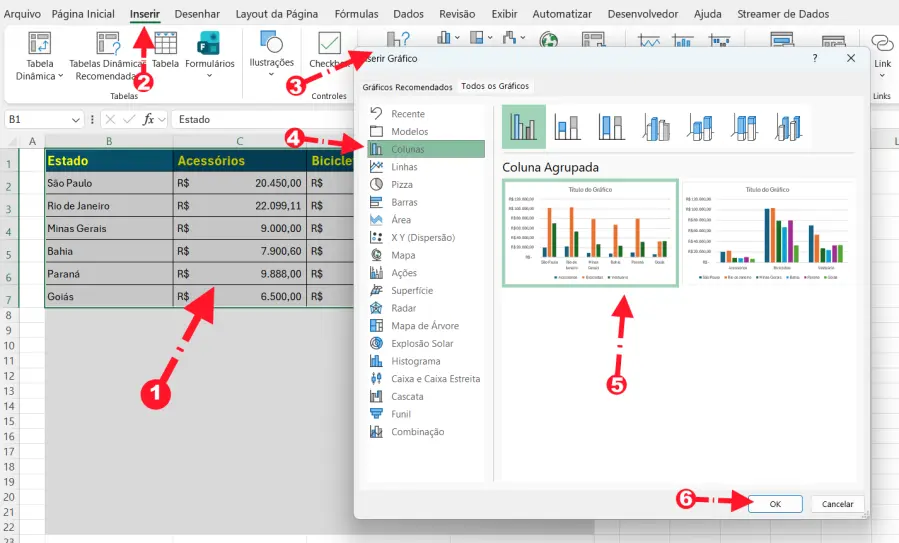Choose the Histograma chart type
The width and height of the screenshot is (899, 543).
(x=376, y=361)
